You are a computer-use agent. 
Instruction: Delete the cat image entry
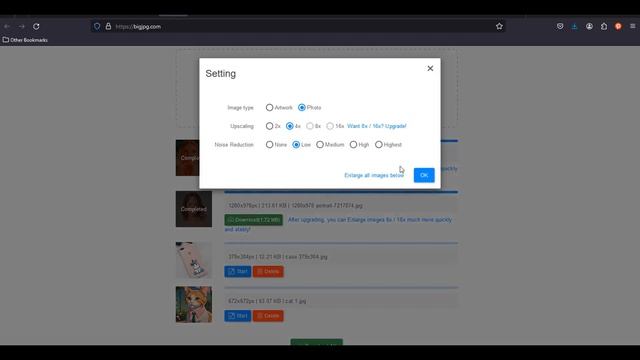(268, 316)
